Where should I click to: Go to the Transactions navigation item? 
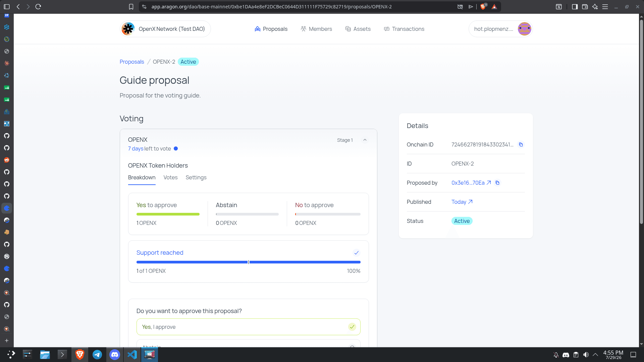tap(404, 29)
